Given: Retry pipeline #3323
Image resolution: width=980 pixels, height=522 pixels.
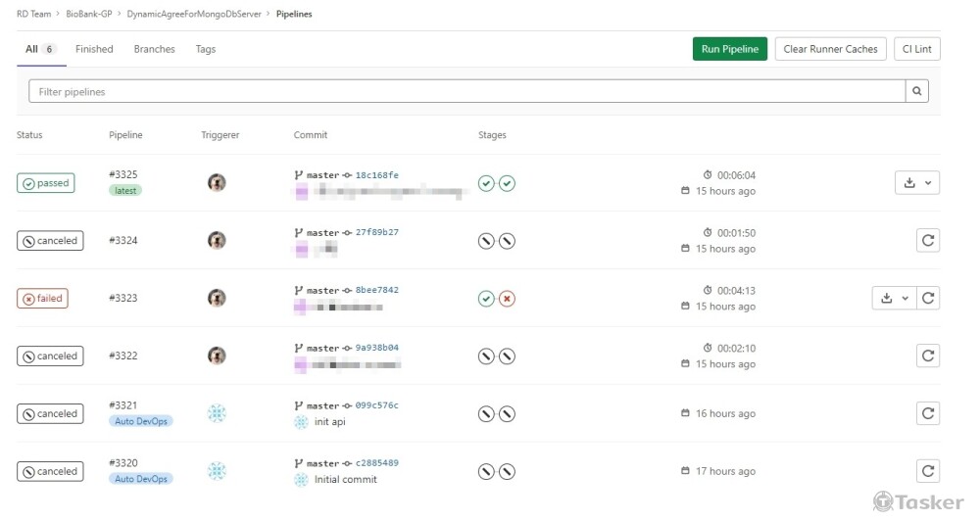Looking at the screenshot, I should click(x=927, y=298).
